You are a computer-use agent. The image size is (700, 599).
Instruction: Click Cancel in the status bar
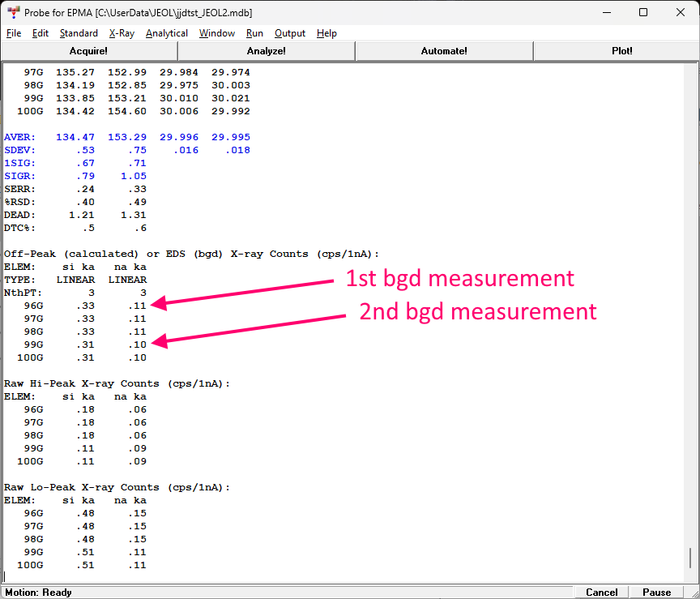tap(601, 593)
